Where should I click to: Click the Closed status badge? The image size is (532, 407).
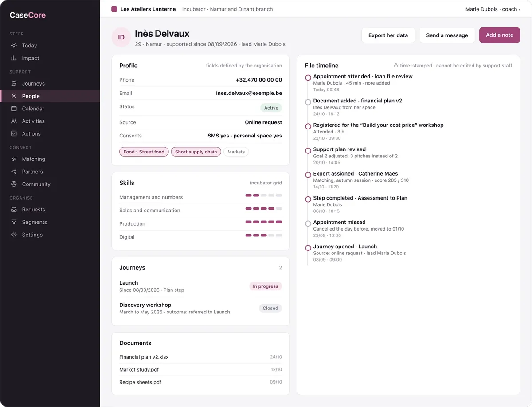click(270, 308)
